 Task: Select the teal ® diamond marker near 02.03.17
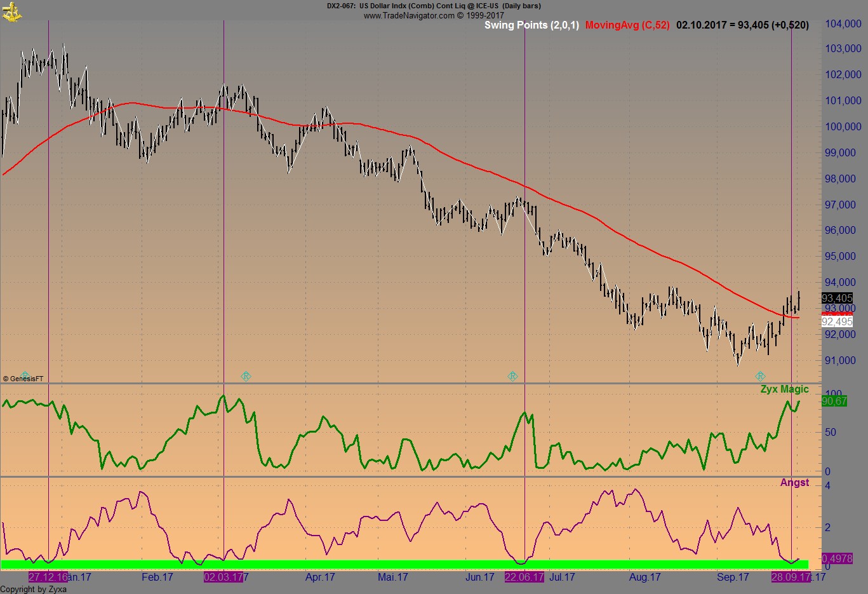click(x=246, y=376)
